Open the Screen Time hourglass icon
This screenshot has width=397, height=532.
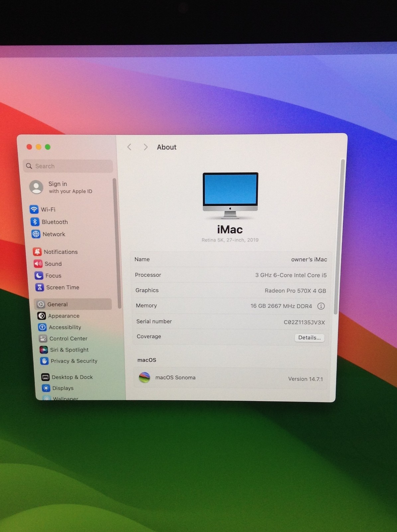click(x=40, y=287)
